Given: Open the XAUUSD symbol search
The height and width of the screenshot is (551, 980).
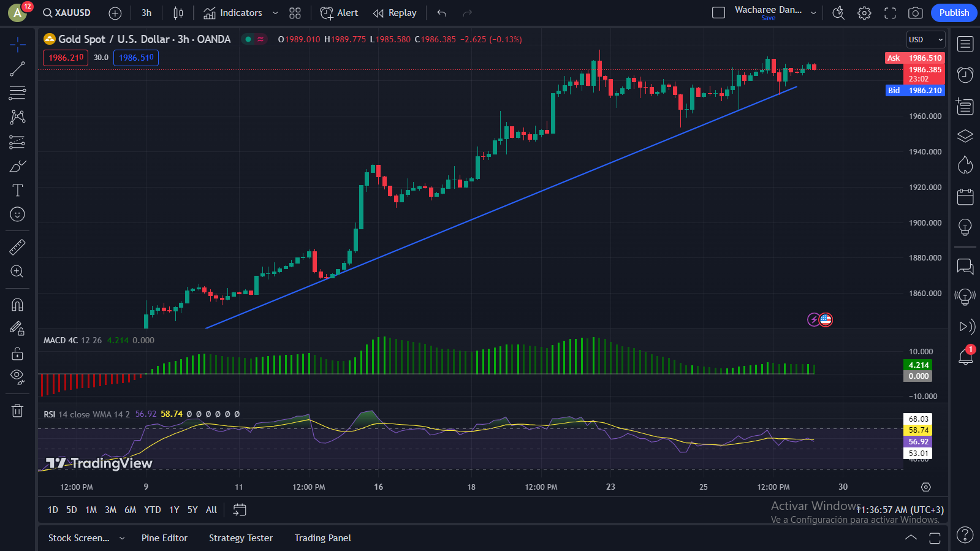Looking at the screenshot, I should click(x=66, y=13).
